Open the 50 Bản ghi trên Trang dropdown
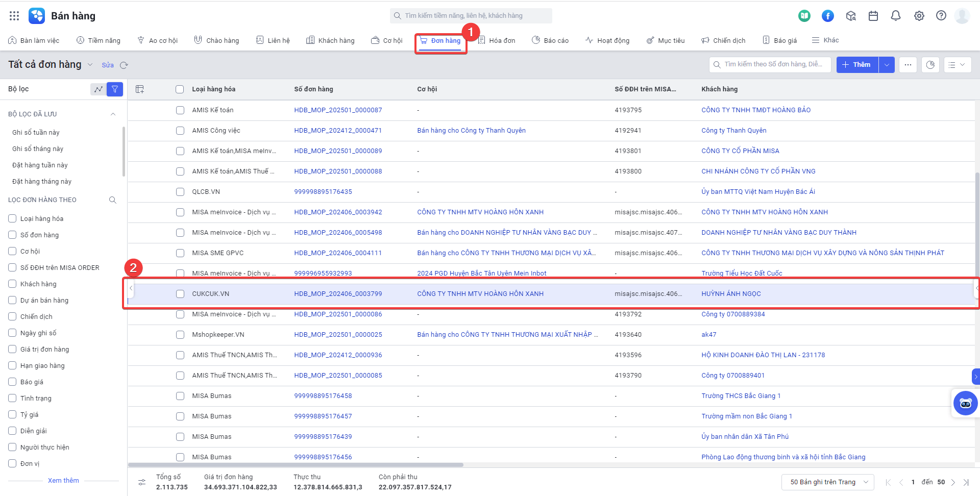980x496 pixels. tap(827, 482)
